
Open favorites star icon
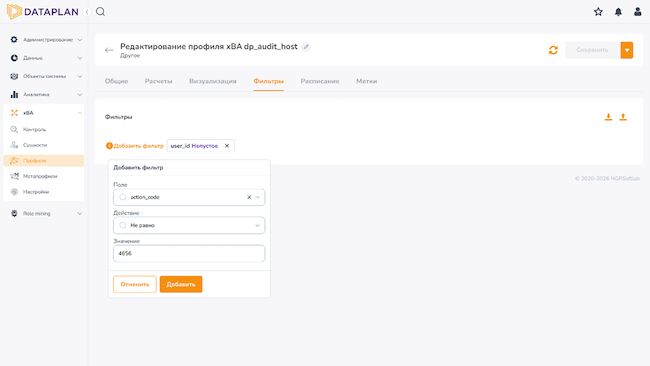[598, 12]
